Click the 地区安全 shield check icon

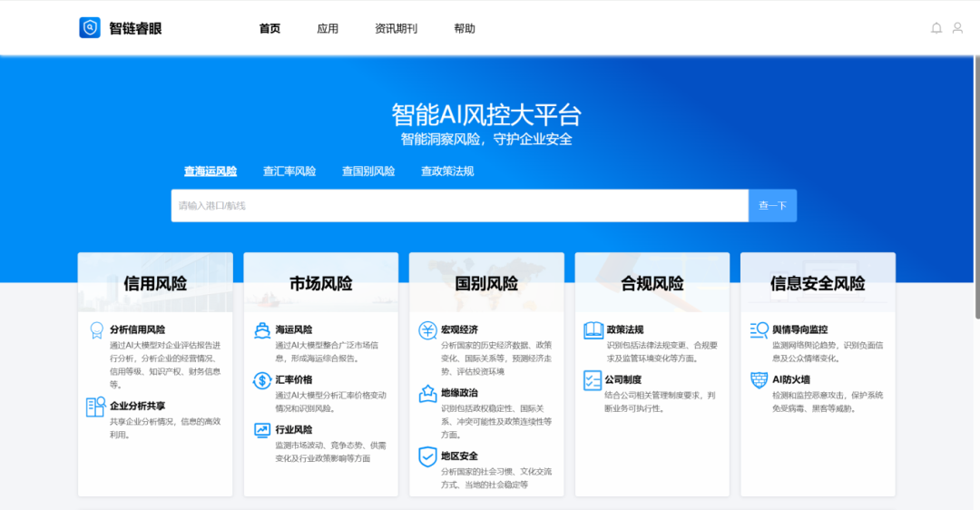427,456
